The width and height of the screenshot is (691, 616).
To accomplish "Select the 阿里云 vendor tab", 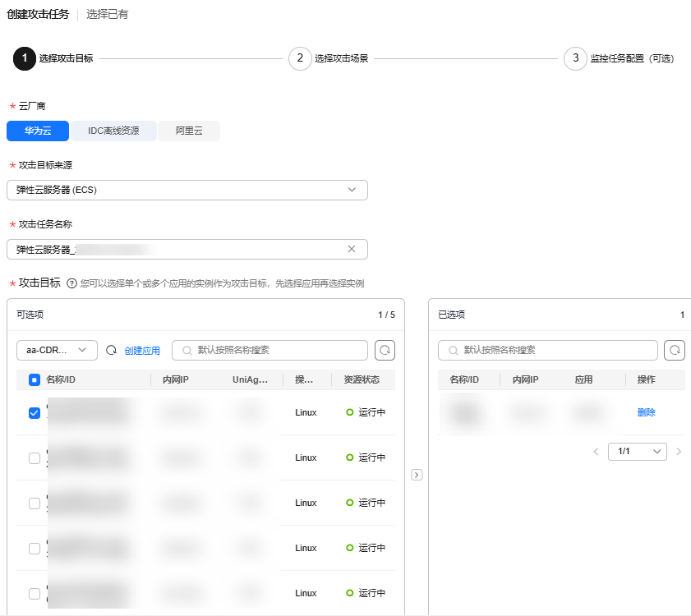I will (x=189, y=131).
